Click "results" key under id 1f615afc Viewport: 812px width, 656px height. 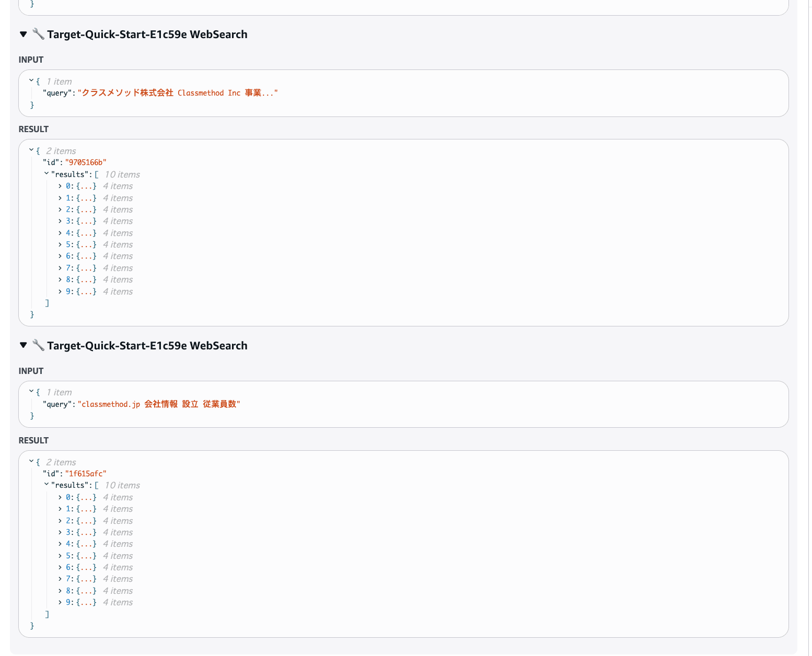[x=70, y=485]
